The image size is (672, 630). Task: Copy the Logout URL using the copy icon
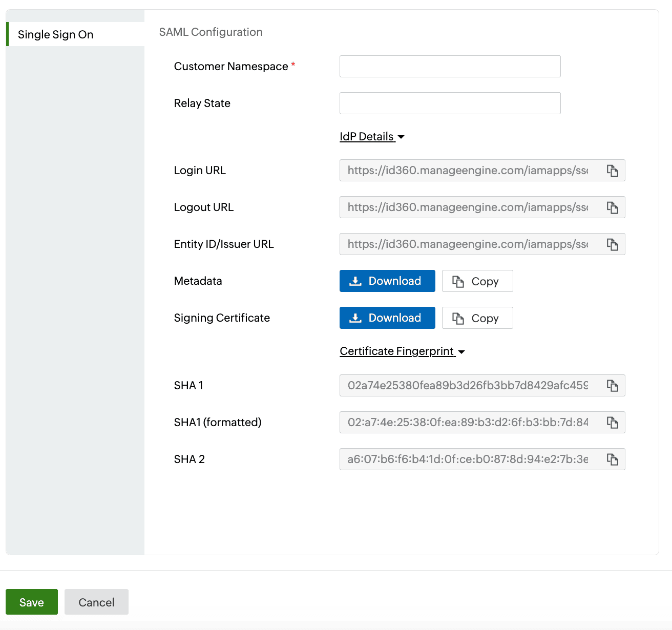point(612,207)
